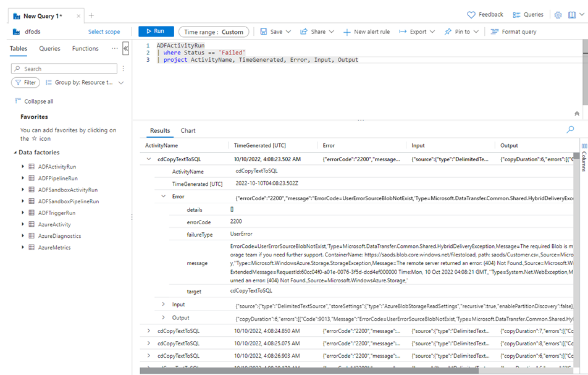Add a new query tab
The image size is (588, 375).
coord(91,15)
